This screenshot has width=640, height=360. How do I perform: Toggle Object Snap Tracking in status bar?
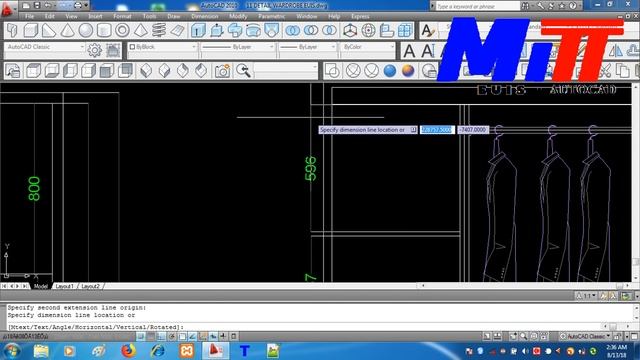point(192,336)
